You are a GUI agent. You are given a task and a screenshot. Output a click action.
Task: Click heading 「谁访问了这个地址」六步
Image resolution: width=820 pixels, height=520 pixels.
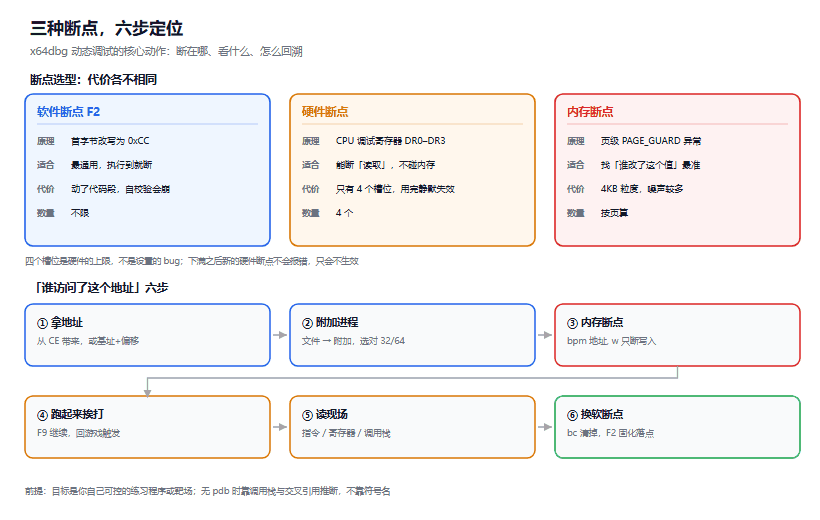click(x=99, y=288)
